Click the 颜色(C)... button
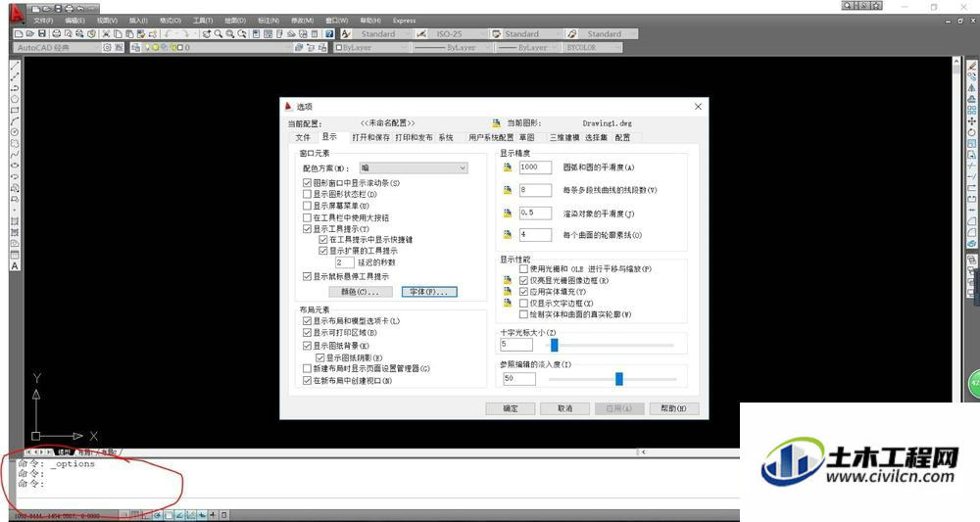Image resolution: width=980 pixels, height=522 pixels. click(x=360, y=292)
